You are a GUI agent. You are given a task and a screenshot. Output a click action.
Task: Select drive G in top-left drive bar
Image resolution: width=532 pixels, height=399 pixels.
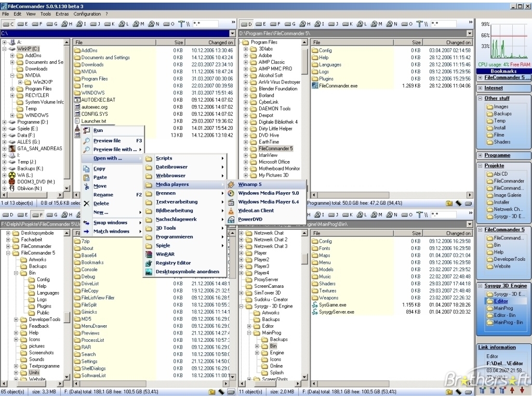(x=52, y=24)
